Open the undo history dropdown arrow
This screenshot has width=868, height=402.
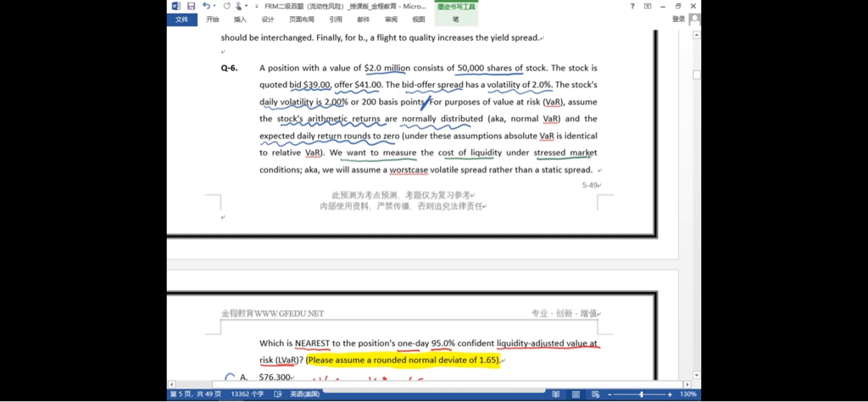point(214,6)
